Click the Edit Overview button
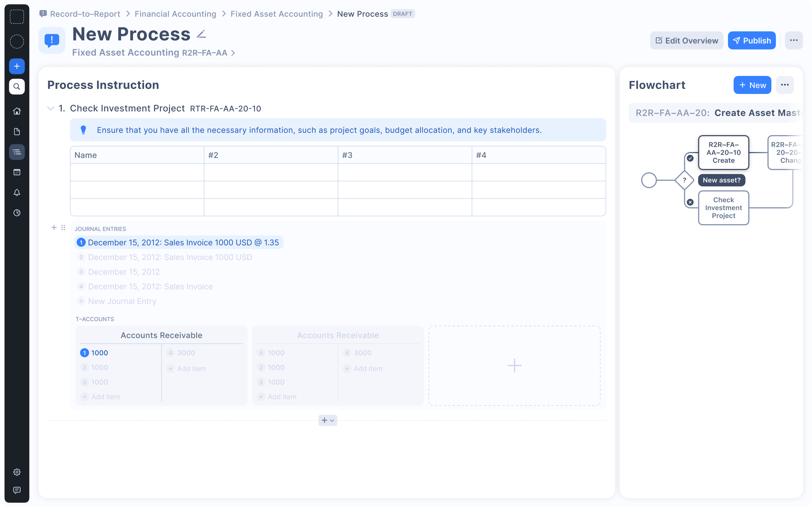 [x=686, y=41]
